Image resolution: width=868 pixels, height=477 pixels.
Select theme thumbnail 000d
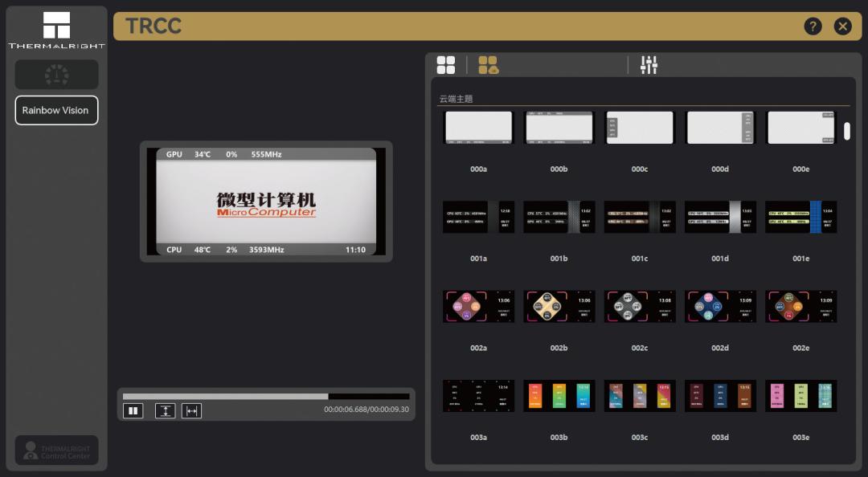tap(720, 128)
